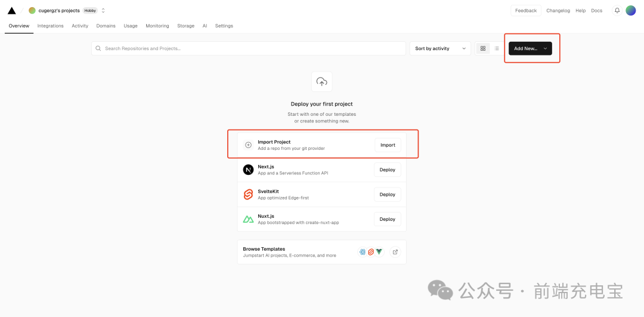Open the notifications bell
The height and width of the screenshot is (317, 644).
[x=617, y=11]
